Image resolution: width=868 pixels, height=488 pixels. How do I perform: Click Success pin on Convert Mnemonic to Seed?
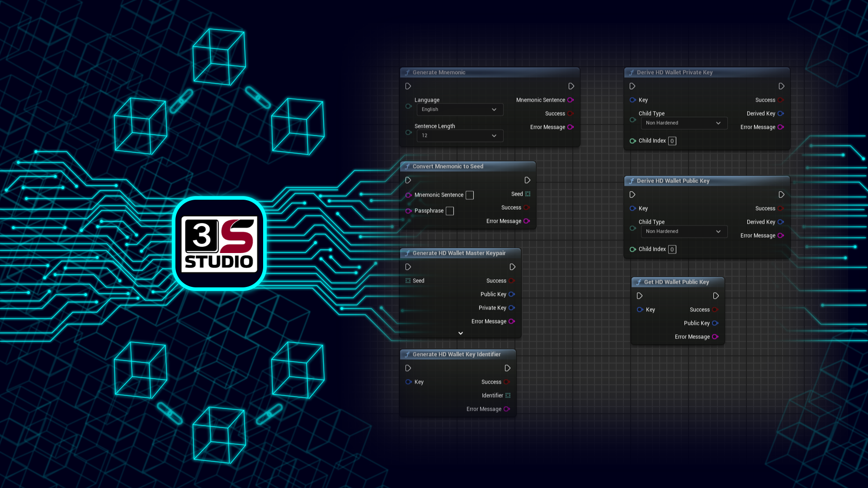[x=527, y=207]
